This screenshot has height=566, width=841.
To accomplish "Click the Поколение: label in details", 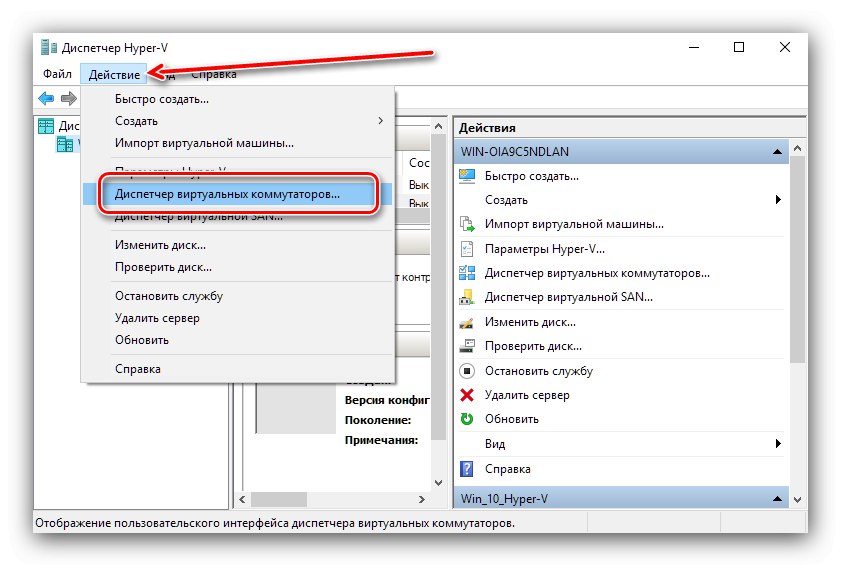I will tap(378, 420).
